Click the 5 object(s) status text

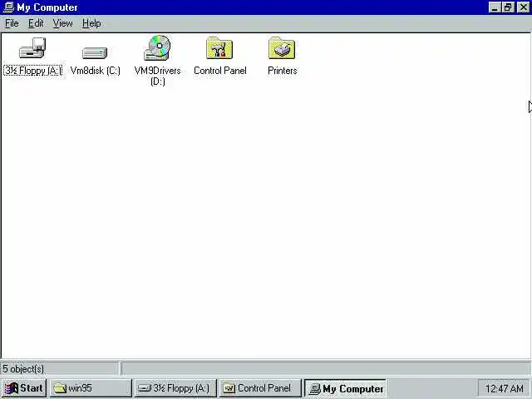(x=23, y=369)
